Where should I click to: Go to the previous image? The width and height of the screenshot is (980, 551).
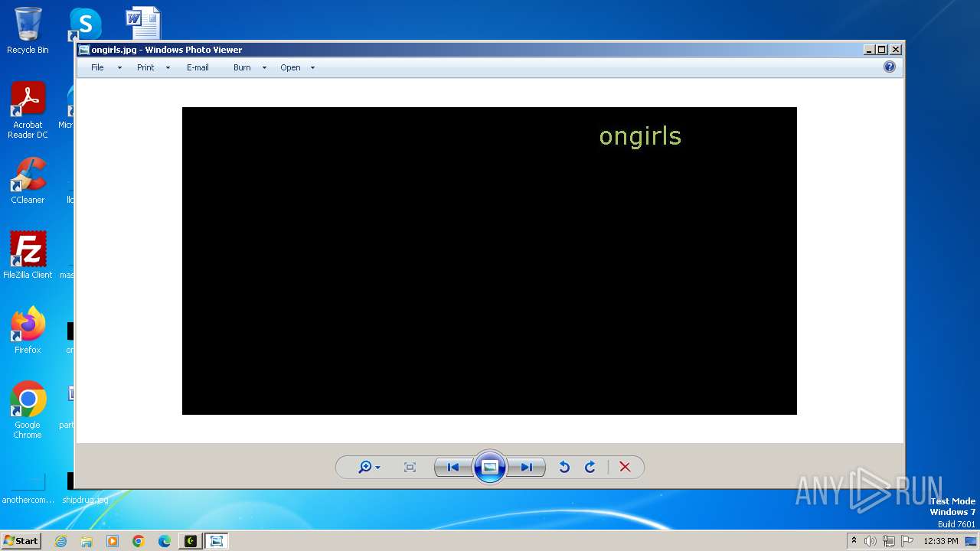(x=453, y=468)
